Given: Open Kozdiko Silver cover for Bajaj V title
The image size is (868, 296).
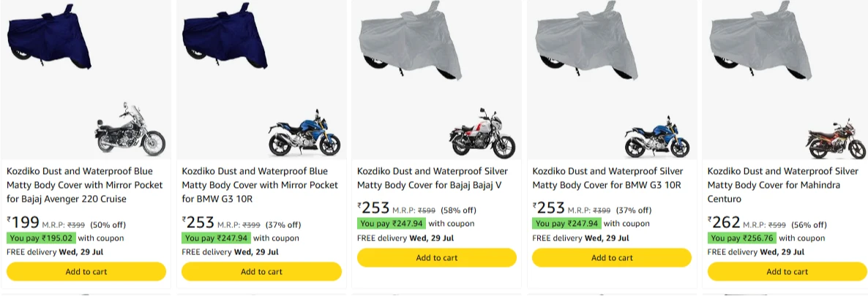Looking at the screenshot, I should 433,178.
